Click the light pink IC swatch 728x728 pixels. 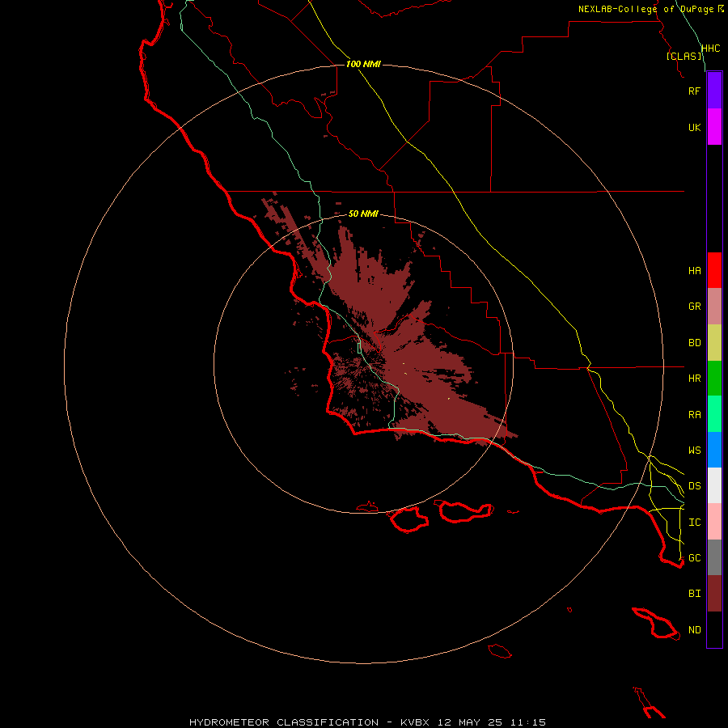point(714,522)
